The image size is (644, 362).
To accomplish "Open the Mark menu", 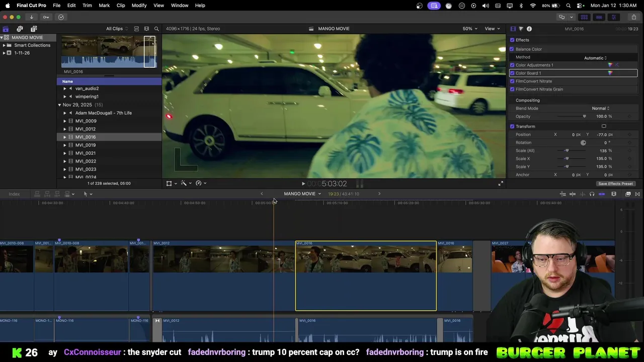I will pyautogui.click(x=104, y=6).
